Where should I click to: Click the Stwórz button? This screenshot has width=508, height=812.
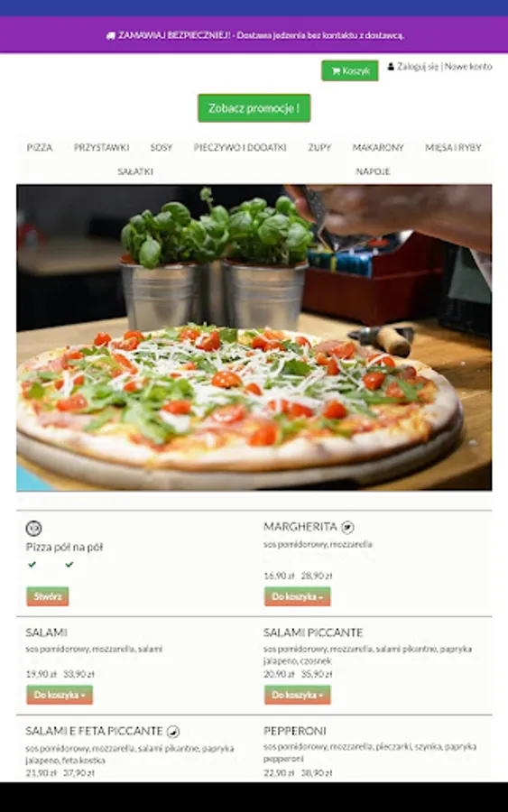(48, 596)
